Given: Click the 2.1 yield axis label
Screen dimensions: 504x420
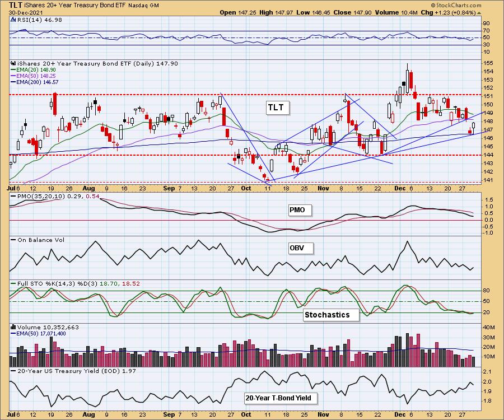Looking at the screenshot, I should (487, 372).
